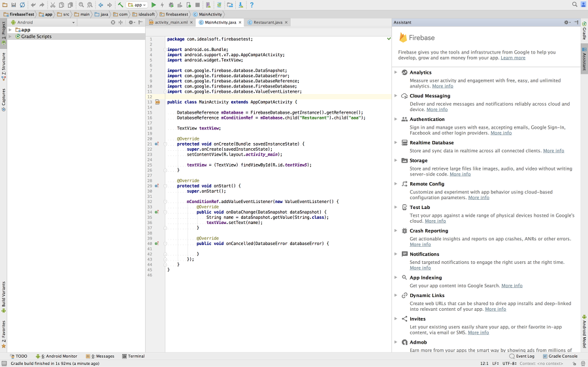
Task: Expand the Gradle Scripts tree node
Action: tap(10, 37)
